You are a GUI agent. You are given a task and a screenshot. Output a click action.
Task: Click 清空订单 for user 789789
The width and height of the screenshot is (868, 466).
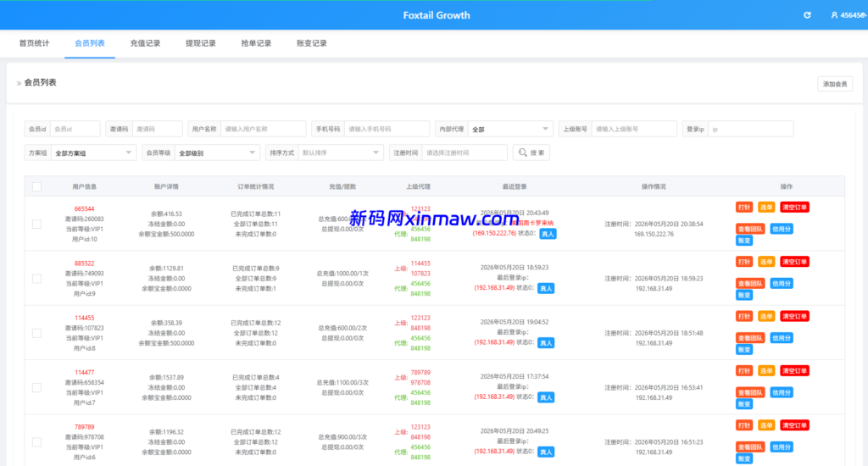[x=794, y=425]
